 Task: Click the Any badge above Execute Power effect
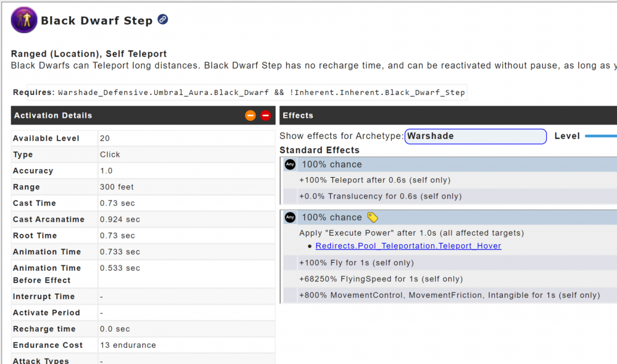pos(290,218)
